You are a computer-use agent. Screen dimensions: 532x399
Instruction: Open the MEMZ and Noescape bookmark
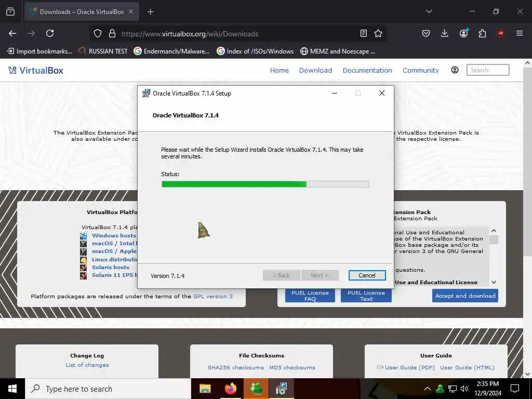(x=338, y=51)
